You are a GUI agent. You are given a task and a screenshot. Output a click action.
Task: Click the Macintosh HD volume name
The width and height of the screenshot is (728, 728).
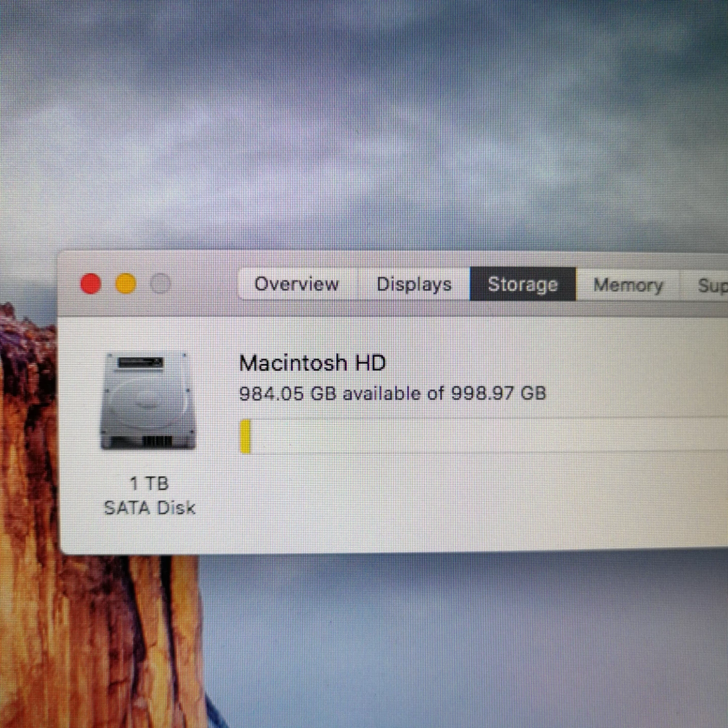coord(312,363)
